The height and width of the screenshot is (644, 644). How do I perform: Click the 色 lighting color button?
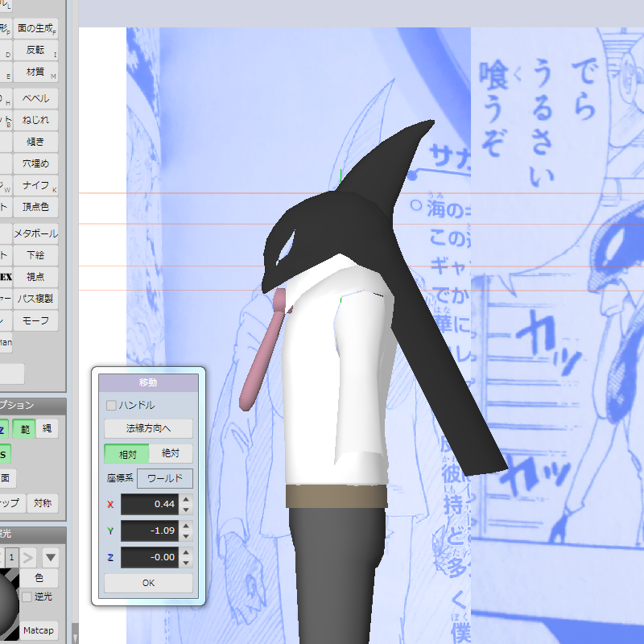coord(39,578)
